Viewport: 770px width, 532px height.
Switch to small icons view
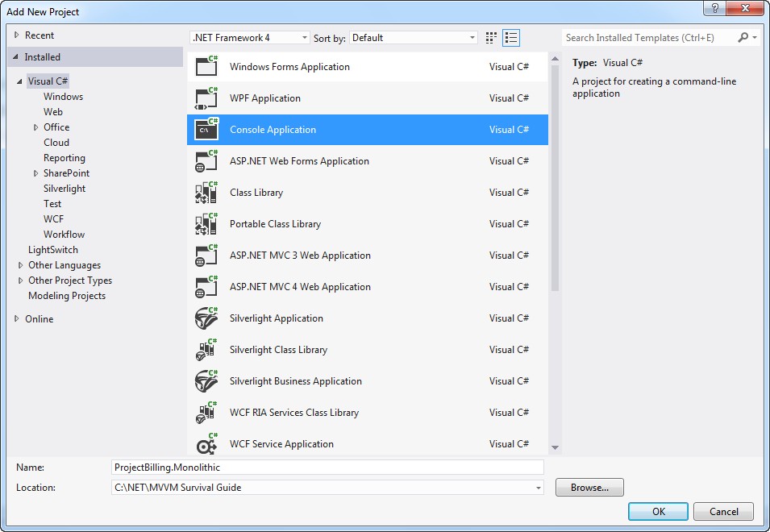[x=491, y=38]
